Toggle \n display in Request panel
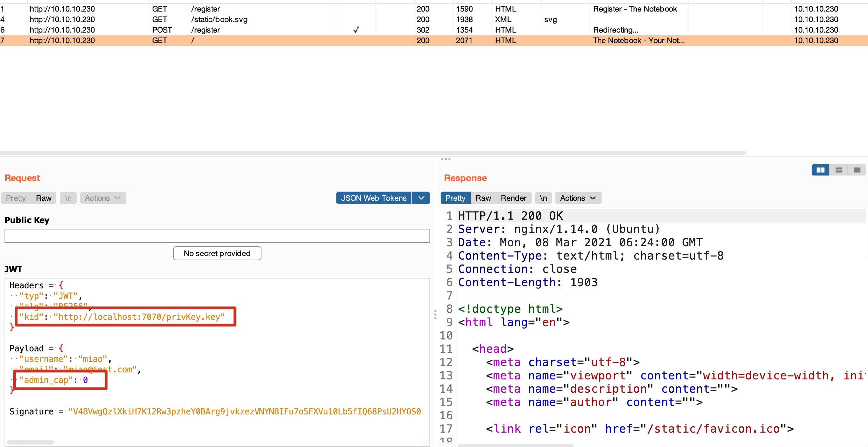This screenshot has width=868, height=447. (68, 198)
